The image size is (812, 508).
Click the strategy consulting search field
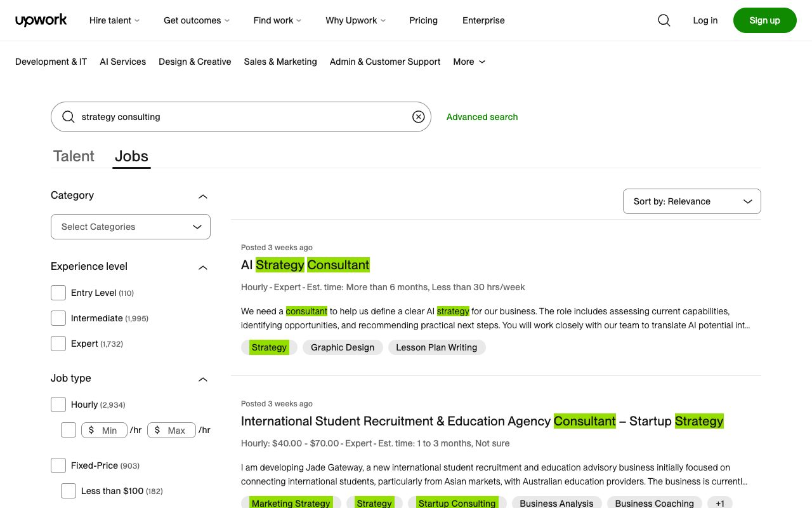pyautogui.click(x=241, y=117)
